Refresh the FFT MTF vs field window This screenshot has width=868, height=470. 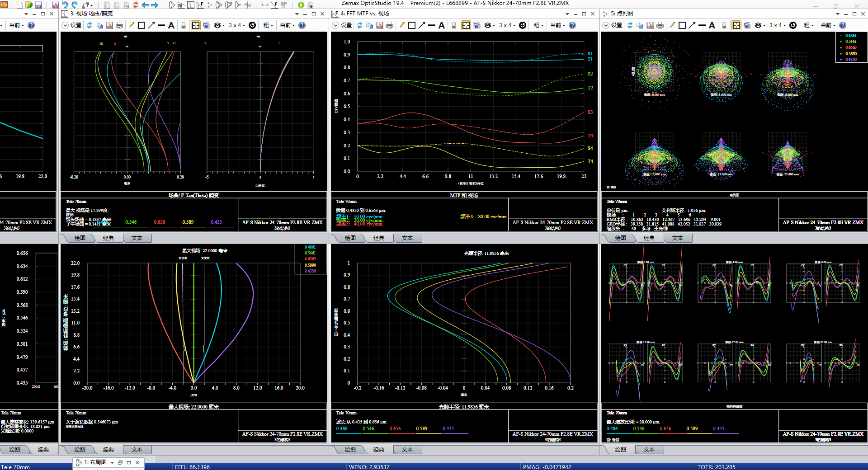360,25
